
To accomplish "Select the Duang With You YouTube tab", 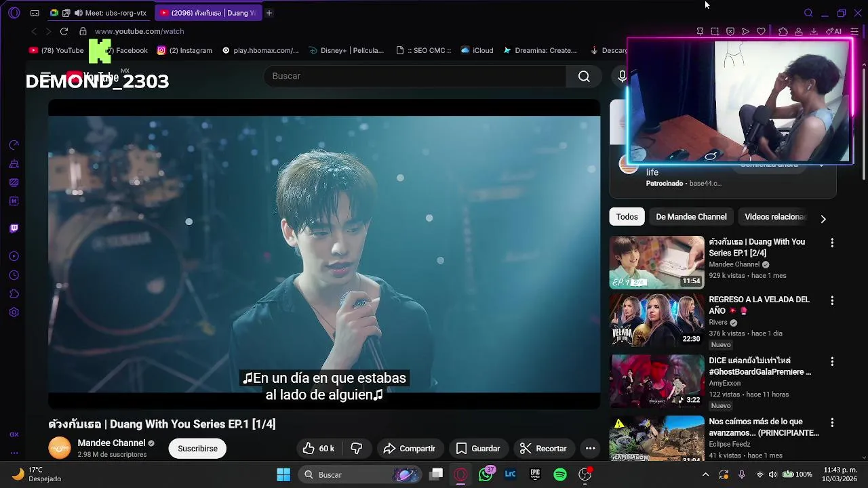I will (x=208, y=13).
